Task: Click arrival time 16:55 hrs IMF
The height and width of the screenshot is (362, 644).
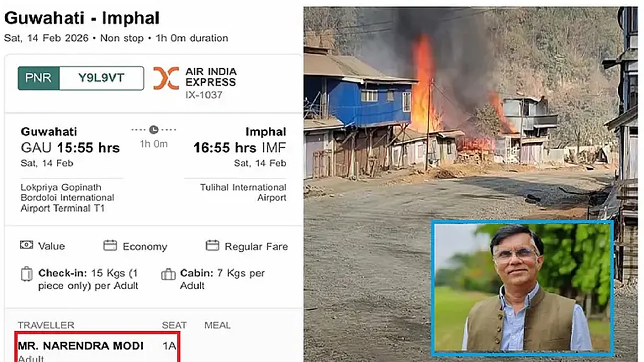Action: (x=240, y=148)
